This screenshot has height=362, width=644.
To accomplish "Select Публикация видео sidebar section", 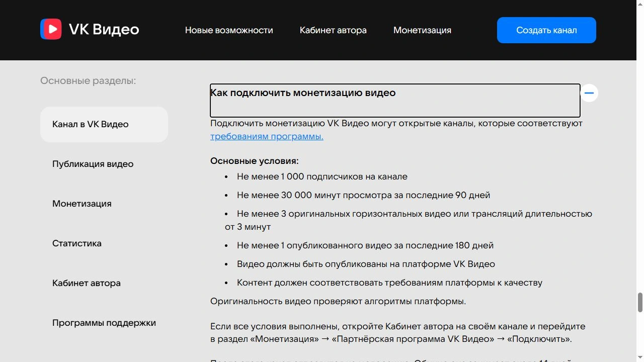I will 93,164.
